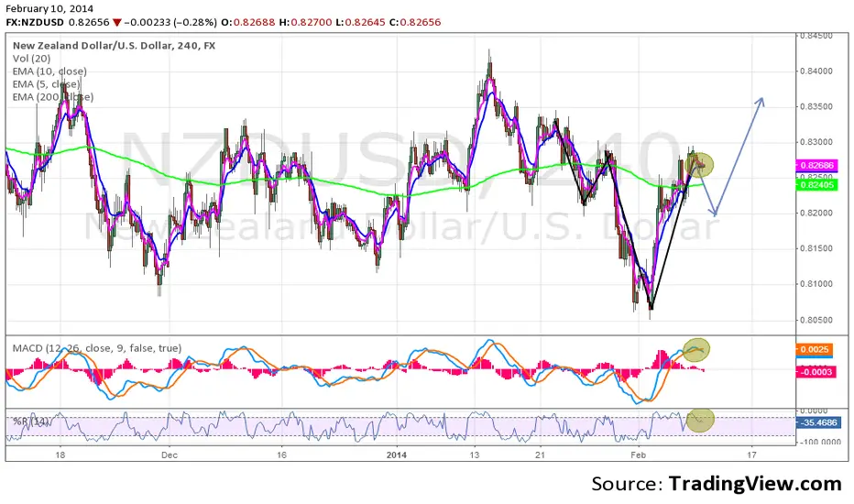Click the orange 0.0025 MACD value tag
The width and height of the screenshot is (854, 504).
coord(814,349)
